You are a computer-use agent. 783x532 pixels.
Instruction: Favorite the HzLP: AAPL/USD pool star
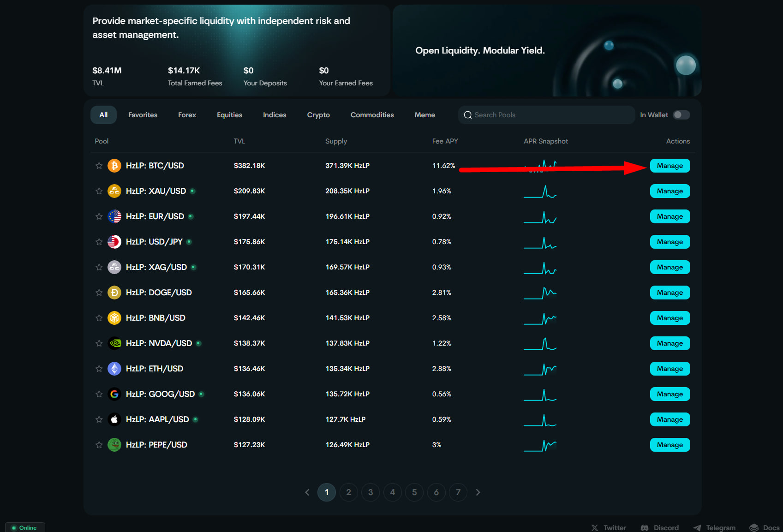pos(99,419)
